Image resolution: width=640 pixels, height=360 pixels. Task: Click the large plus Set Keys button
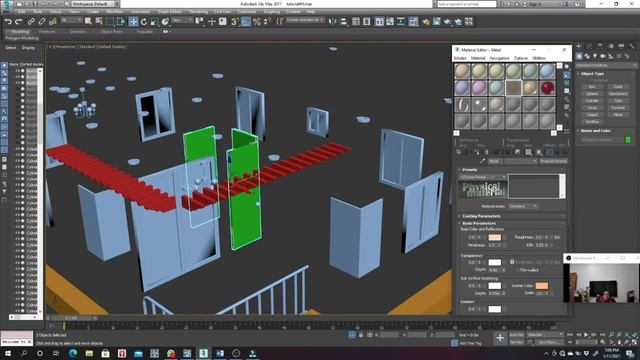pyautogui.click(x=500, y=338)
